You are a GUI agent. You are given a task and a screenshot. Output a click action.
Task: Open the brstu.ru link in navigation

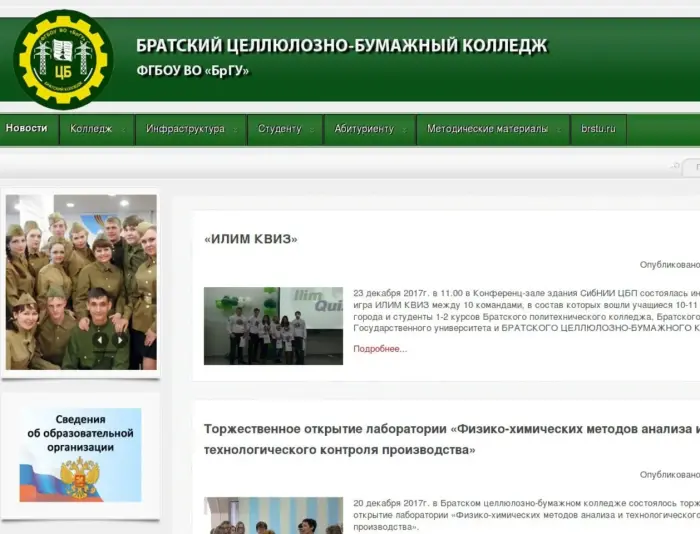coord(598,129)
